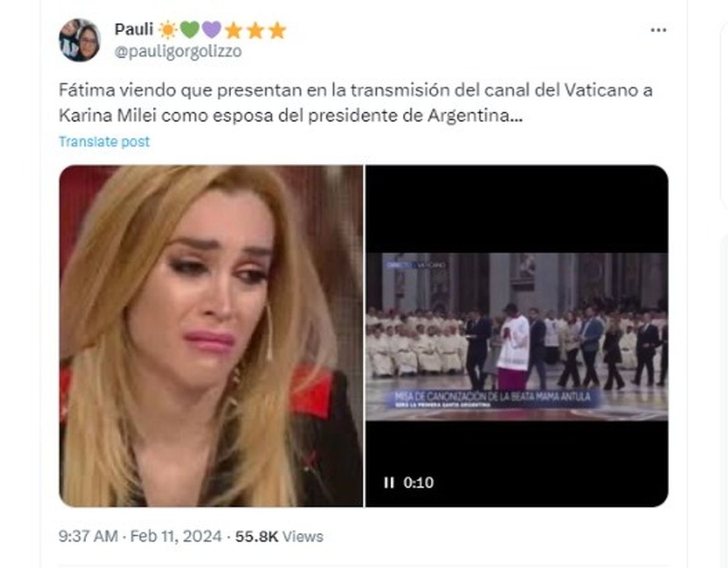Screen dimensions: 728x568
Task: Open the Vatican mass video frame
Action: click(x=517, y=336)
